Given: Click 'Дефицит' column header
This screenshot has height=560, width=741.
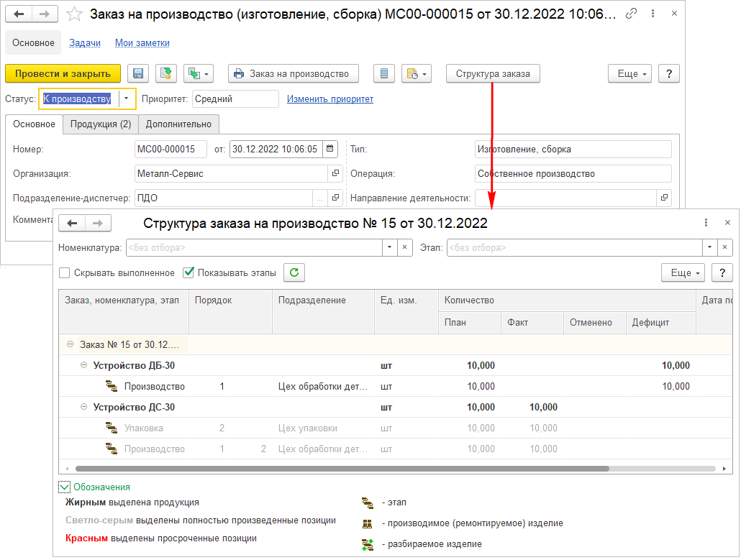Looking at the screenshot, I should [660, 323].
